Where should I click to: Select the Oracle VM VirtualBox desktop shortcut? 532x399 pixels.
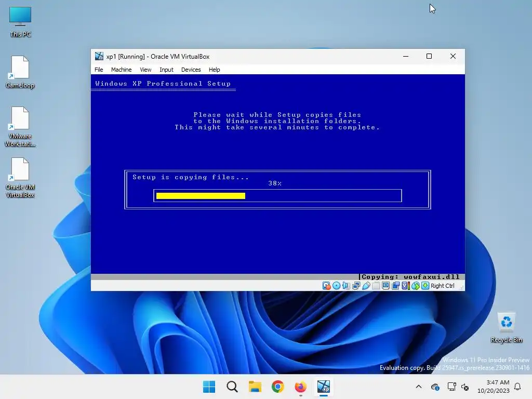click(20, 178)
